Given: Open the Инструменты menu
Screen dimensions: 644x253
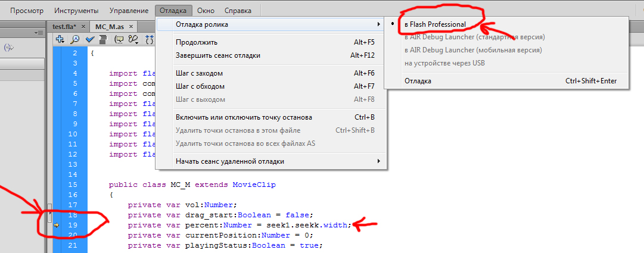Looking at the screenshot, I should click(76, 11).
